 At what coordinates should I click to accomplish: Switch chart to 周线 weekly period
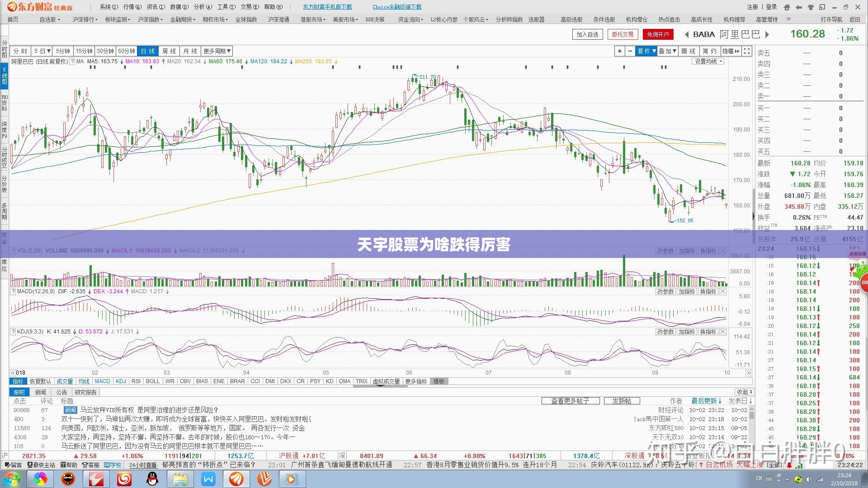coord(169,51)
